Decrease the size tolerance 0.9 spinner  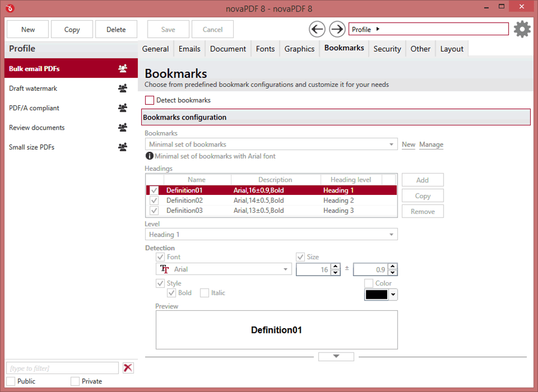click(x=392, y=273)
